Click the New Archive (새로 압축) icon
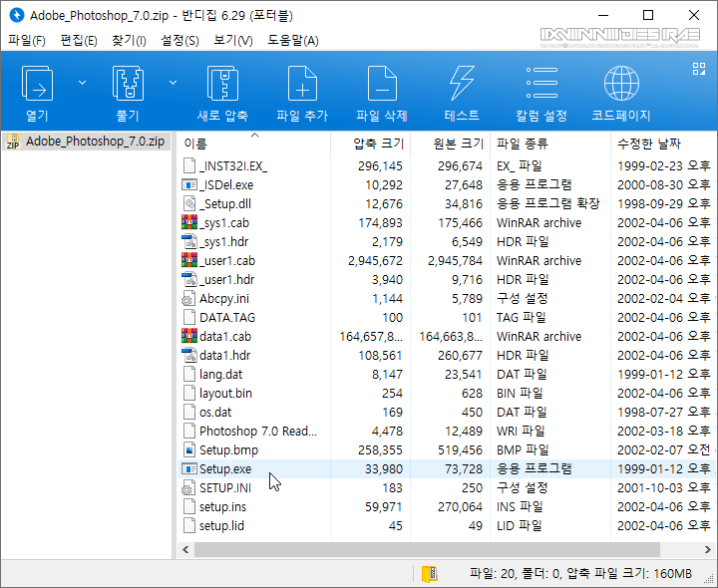The image size is (718, 588). 222,84
